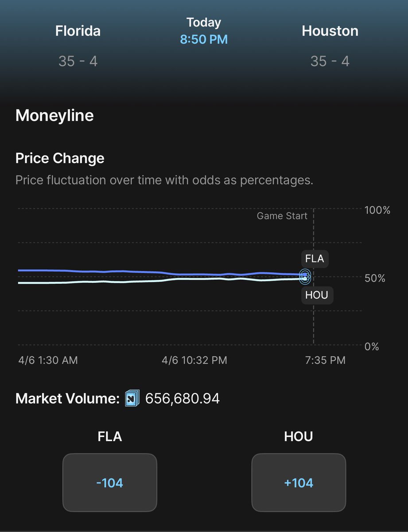
Task: Tap the market volume currency icon
Action: (132, 398)
